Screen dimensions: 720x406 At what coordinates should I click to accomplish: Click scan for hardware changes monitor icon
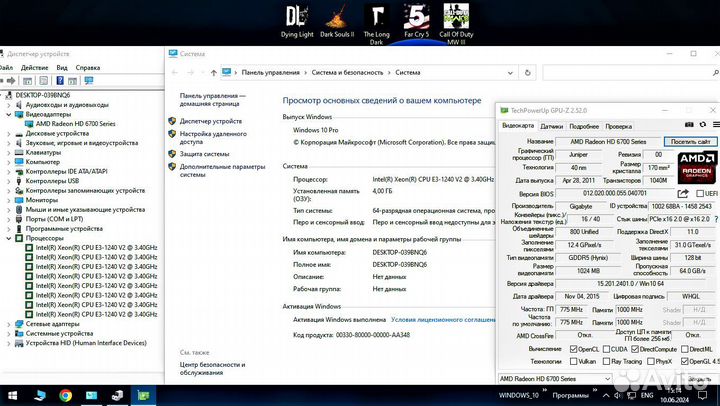tap(89, 81)
